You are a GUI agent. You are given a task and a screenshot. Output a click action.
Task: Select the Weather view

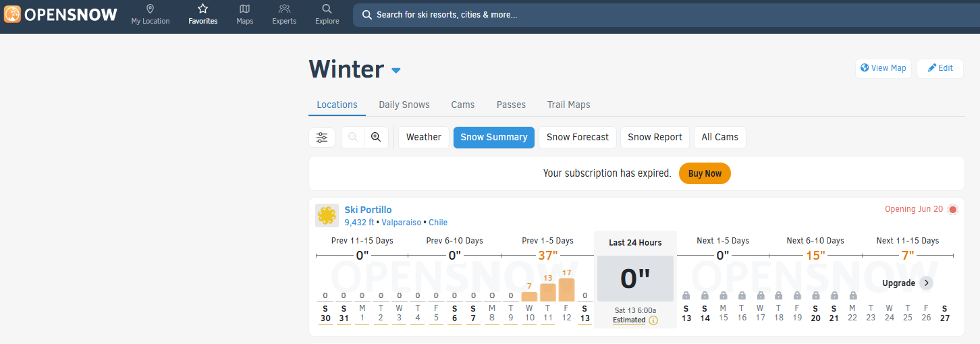[x=424, y=137]
